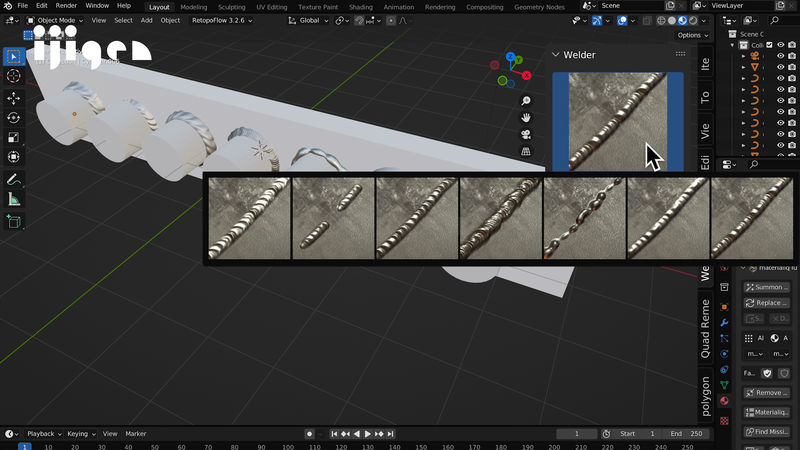This screenshot has height=450, width=800.
Task: Select the Select Box tool
Action: point(14,57)
